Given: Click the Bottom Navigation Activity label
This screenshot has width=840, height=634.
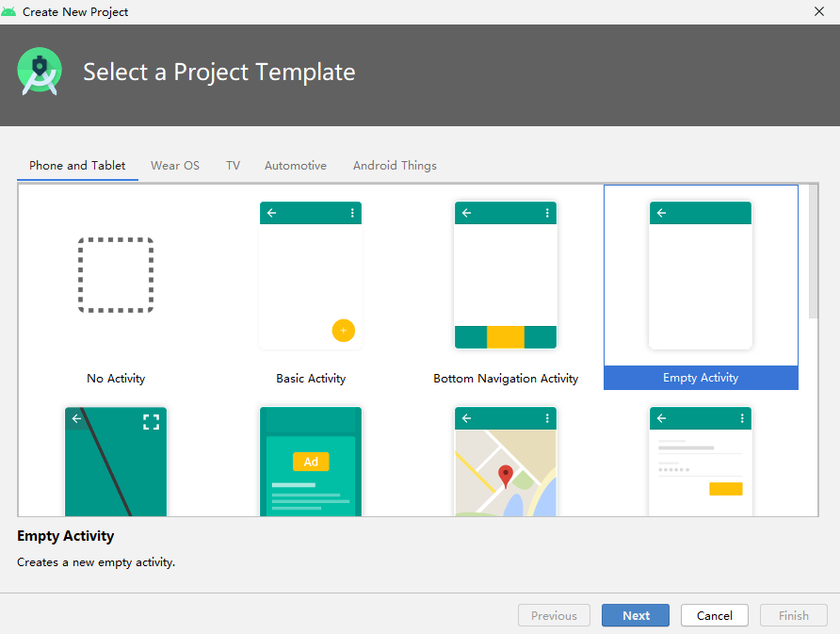Looking at the screenshot, I should pos(506,379).
